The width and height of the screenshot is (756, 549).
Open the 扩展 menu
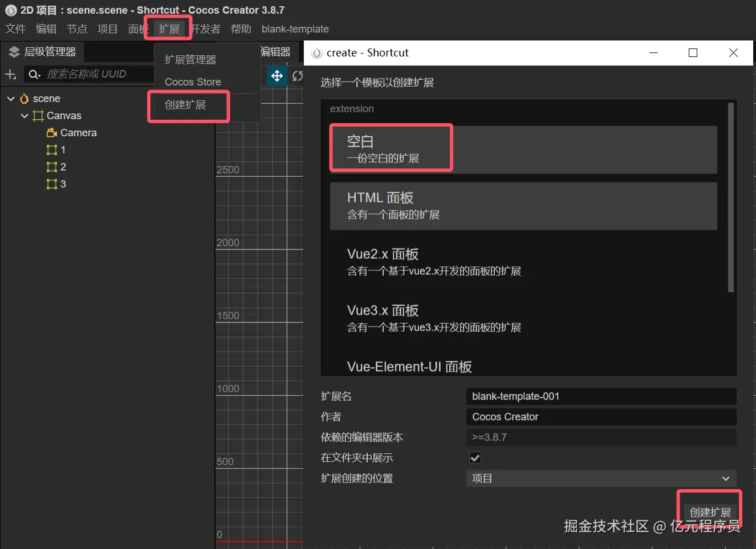(x=169, y=29)
